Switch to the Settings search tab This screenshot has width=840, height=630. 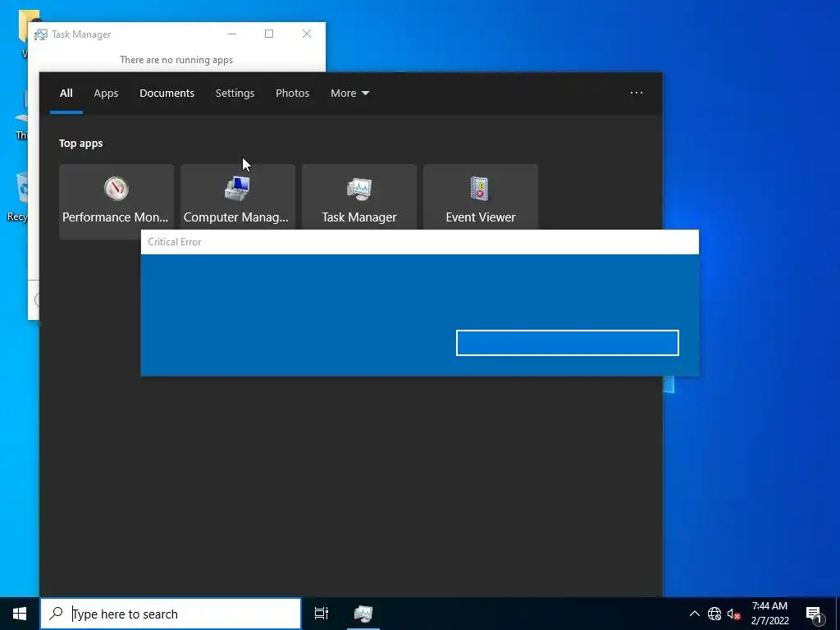coord(235,94)
